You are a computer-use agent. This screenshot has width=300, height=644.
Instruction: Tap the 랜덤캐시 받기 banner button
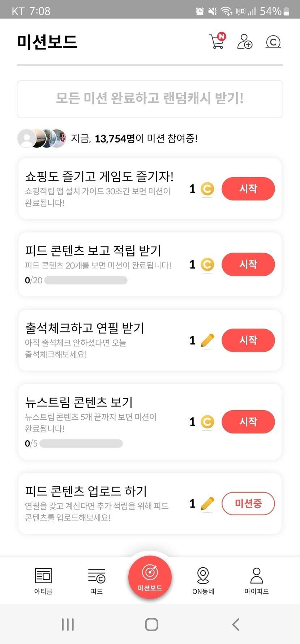150,99
